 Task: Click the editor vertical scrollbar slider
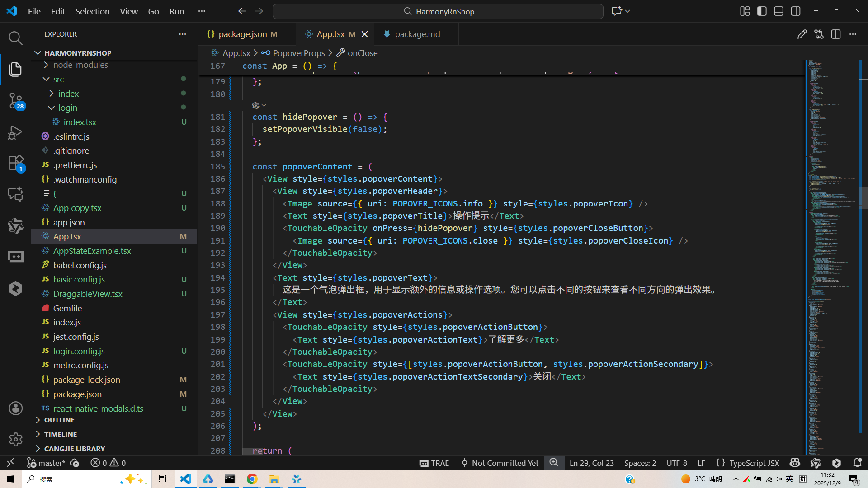[x=863, y=197]
